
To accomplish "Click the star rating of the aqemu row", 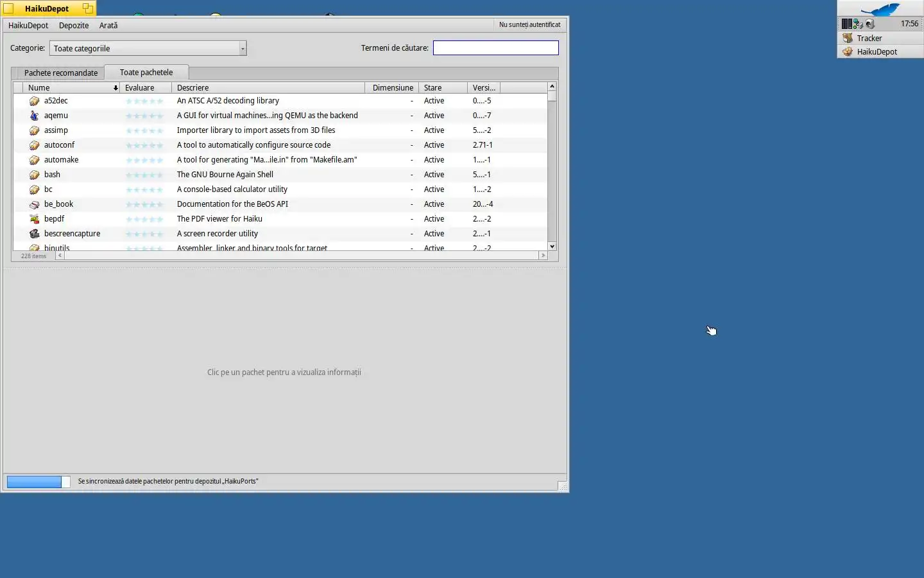I will pos(144,116).
